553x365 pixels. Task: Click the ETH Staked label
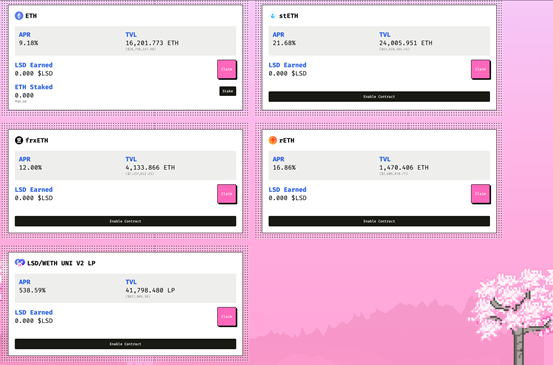tap(34, 87)
